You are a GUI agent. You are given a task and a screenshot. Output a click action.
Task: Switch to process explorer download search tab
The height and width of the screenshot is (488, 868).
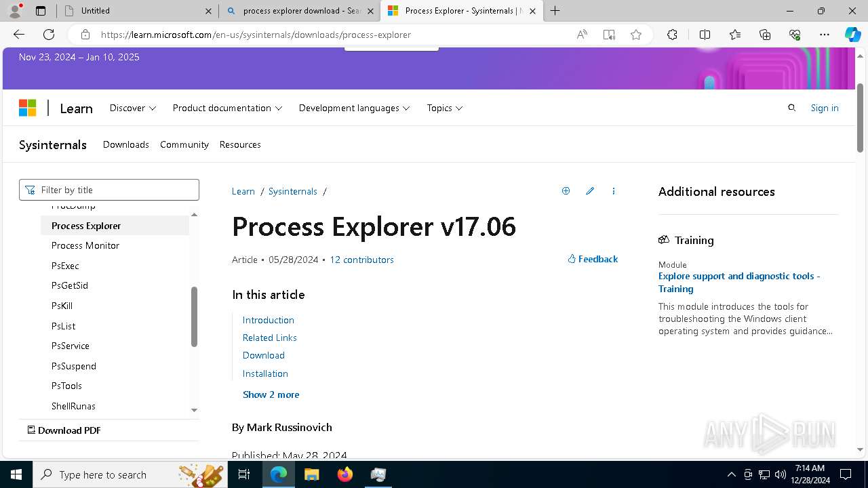[298, 11]
